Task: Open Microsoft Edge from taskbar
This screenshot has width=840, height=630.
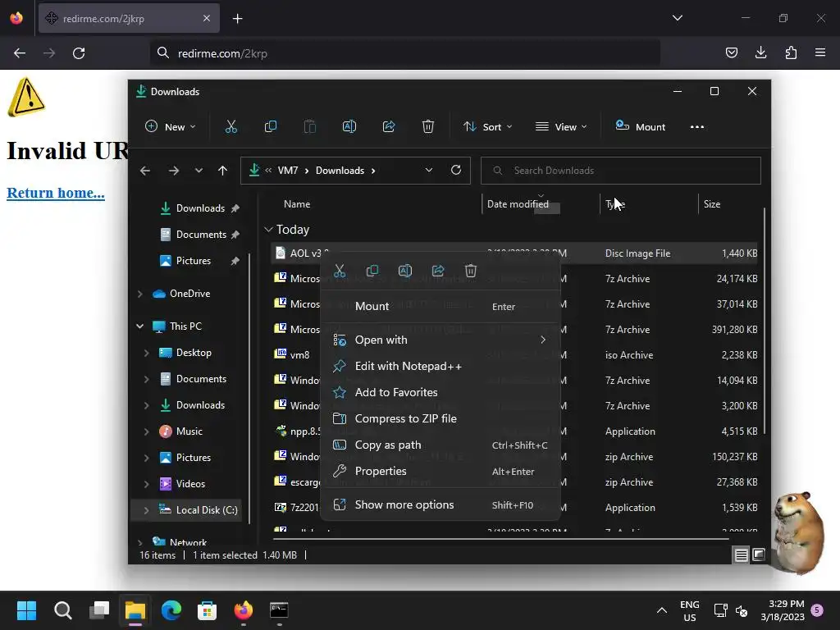Action: click(x=171, y=610)
